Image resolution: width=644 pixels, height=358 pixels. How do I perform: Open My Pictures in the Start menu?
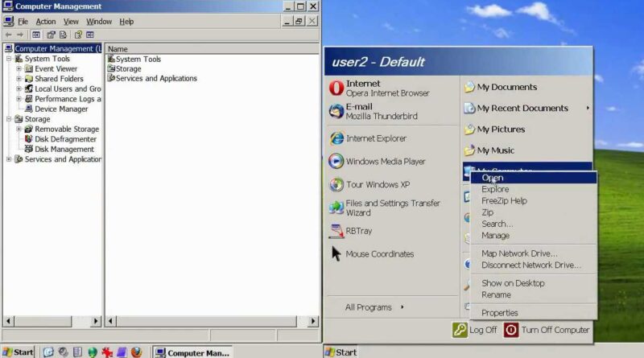coord(494,130)
